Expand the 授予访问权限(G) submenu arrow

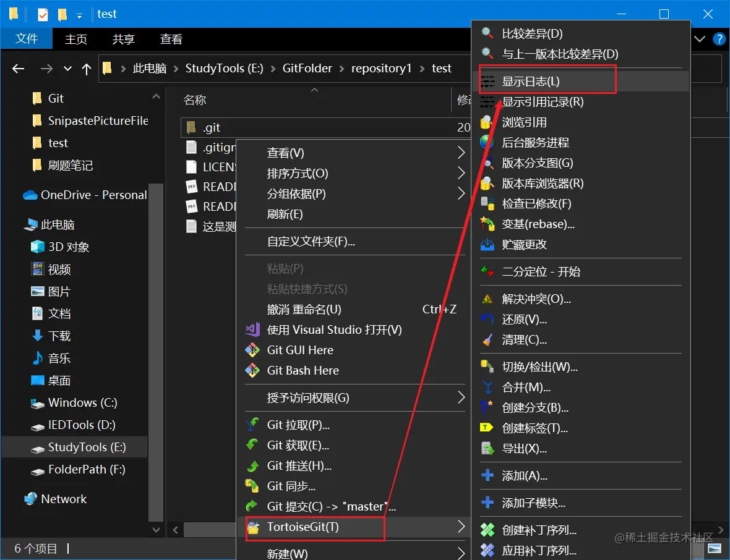coord(461,397)
